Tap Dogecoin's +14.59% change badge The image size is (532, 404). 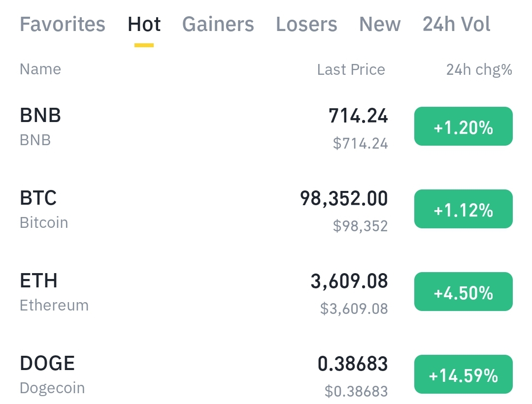(x=463, y=374)
